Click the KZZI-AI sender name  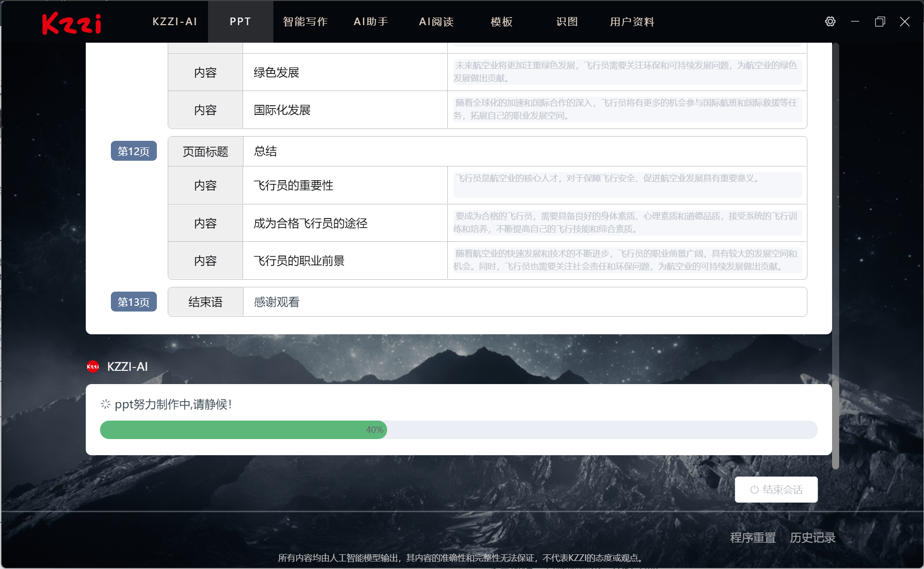[127, 367]
